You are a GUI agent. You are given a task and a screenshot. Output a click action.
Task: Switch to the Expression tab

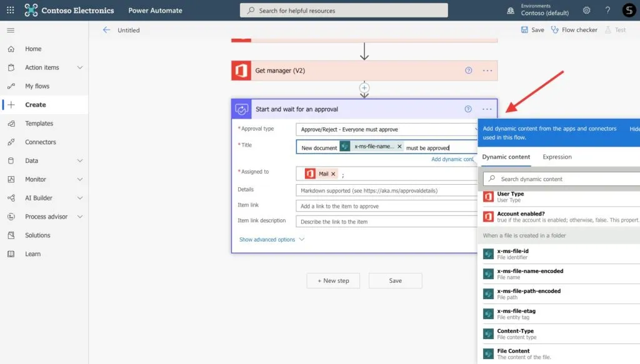pyautogui.click(x=557, y=157)
